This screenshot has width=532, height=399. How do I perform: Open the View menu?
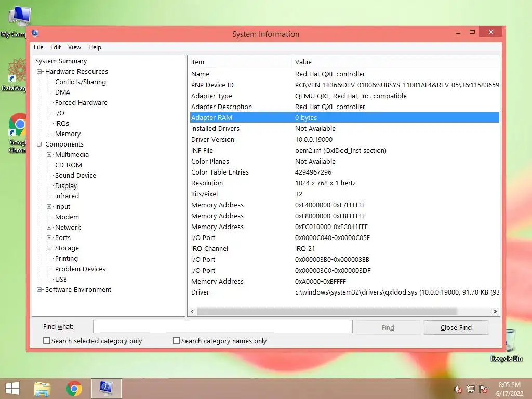click(74, 47)
